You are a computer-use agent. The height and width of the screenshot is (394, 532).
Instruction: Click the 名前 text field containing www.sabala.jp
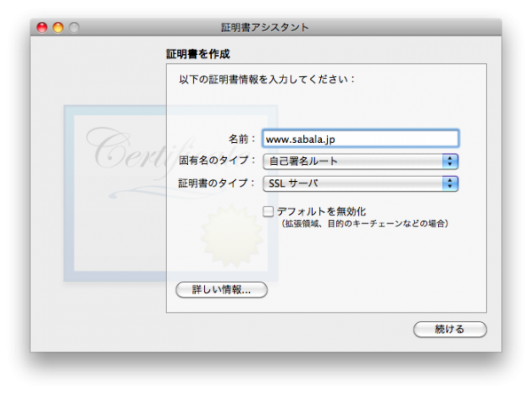361,138
